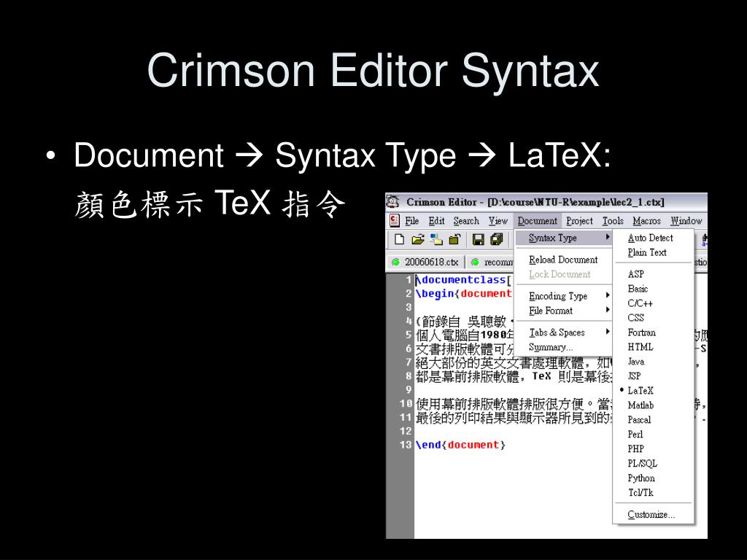Click the Crimson Editor title bar app icon
This screenshot has height=560, width=747.
392,202
